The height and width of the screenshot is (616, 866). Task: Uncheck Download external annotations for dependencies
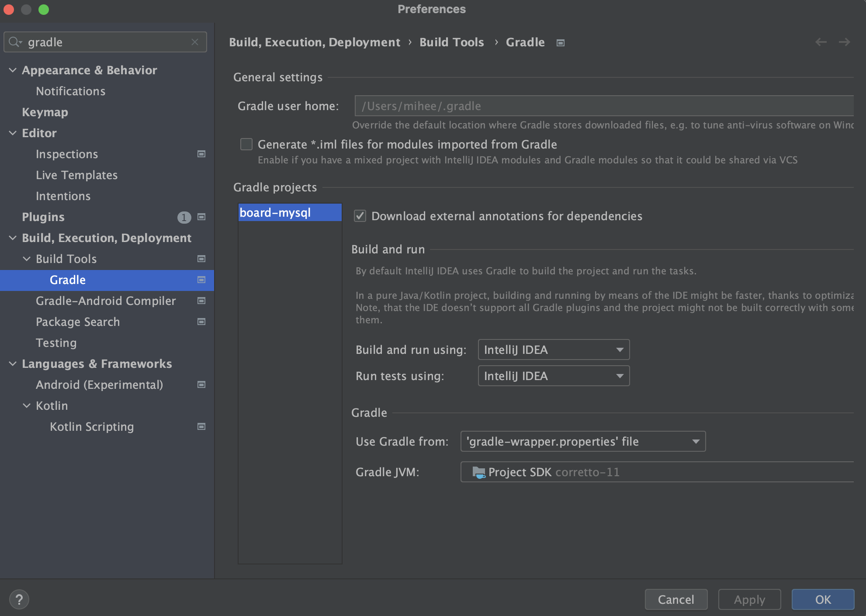click(360, 216)
